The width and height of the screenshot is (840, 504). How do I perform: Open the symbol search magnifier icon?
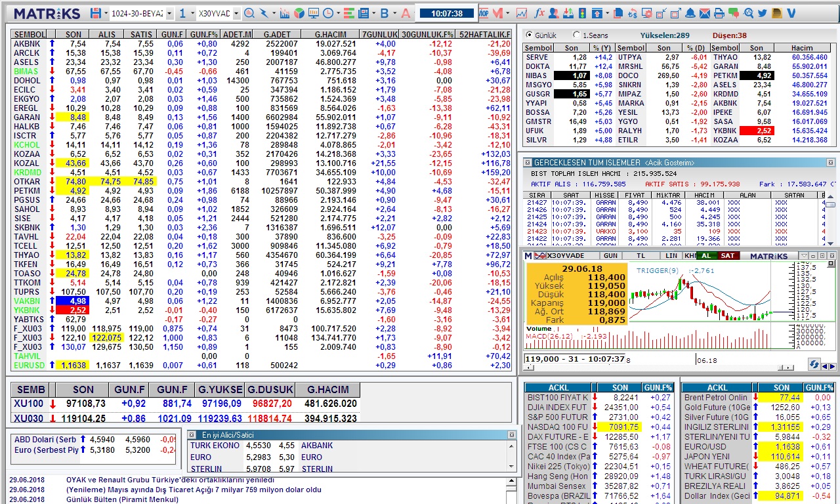(x=249, y=13)
